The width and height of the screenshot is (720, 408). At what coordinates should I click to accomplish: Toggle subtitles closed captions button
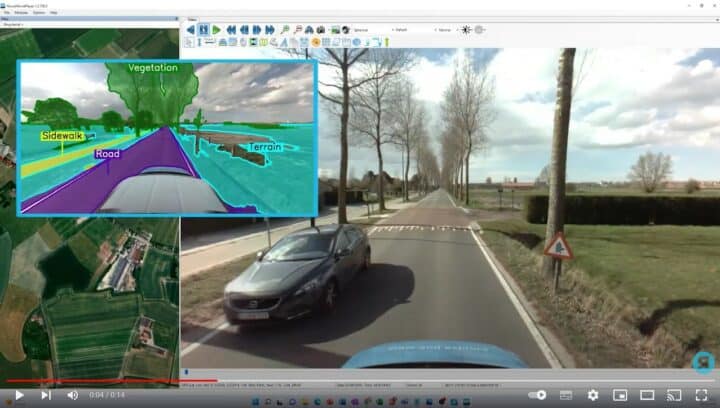565,395
